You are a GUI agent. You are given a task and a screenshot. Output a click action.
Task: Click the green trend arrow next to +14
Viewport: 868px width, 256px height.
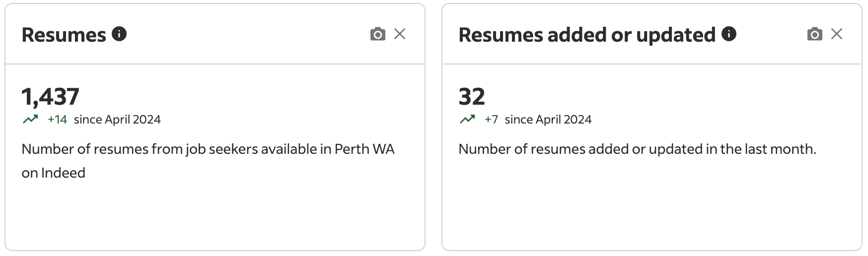click(x=30, y=120)
